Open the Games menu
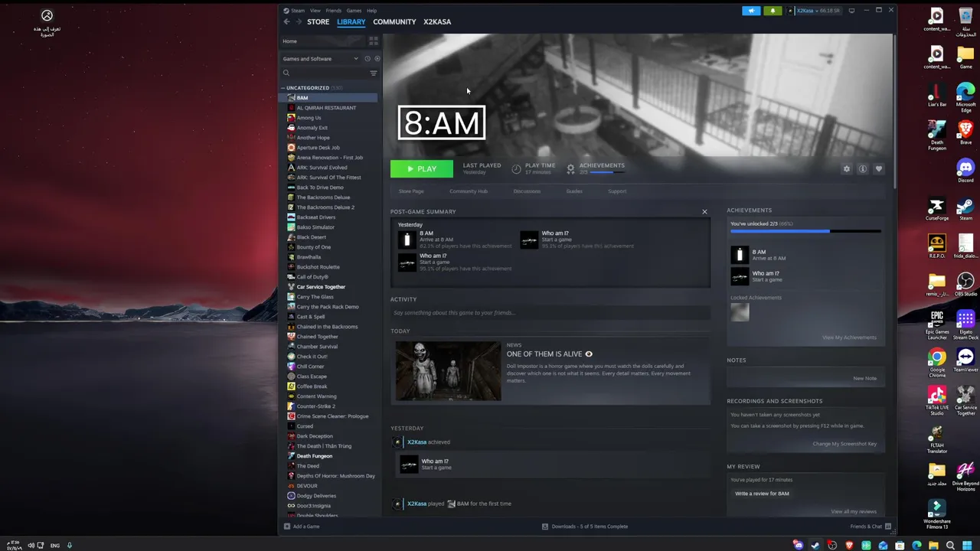The width and height of the screenshot is (980, 551). tap(354, 11)
